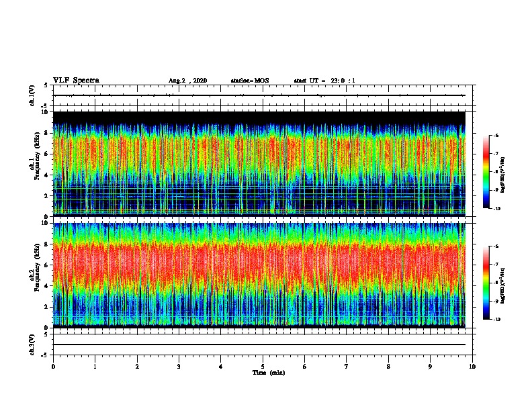The width and height of the screenshot is (532, 411).
Task: Click the ch.2 spectrogram panel
Action: [259, 275]
